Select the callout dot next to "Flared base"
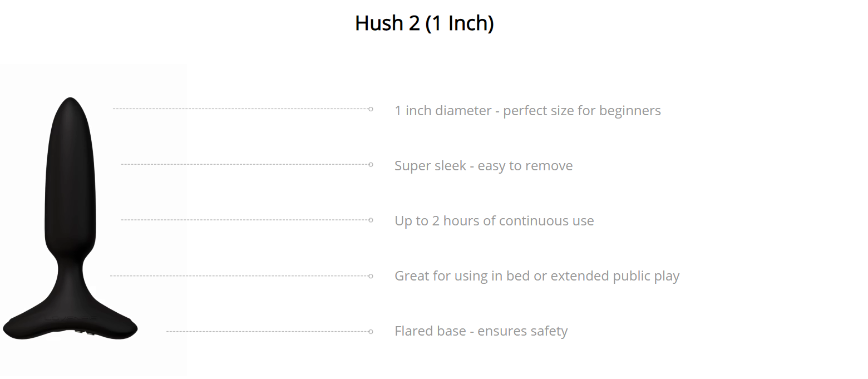 [x=371, y=331]
